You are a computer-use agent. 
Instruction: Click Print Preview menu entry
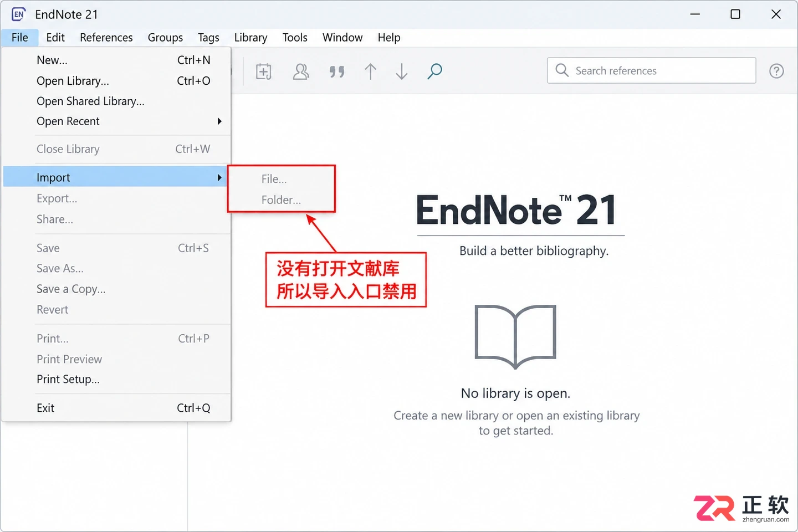(116, 359)
